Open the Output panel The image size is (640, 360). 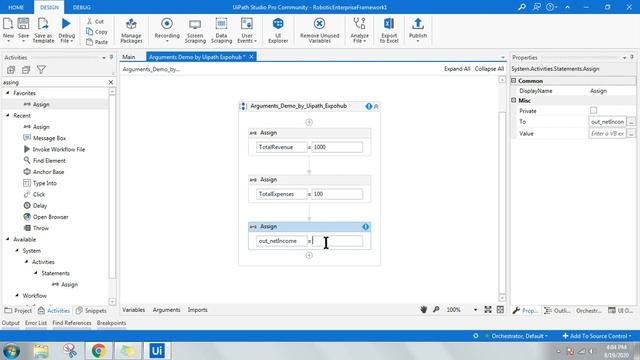11,323
